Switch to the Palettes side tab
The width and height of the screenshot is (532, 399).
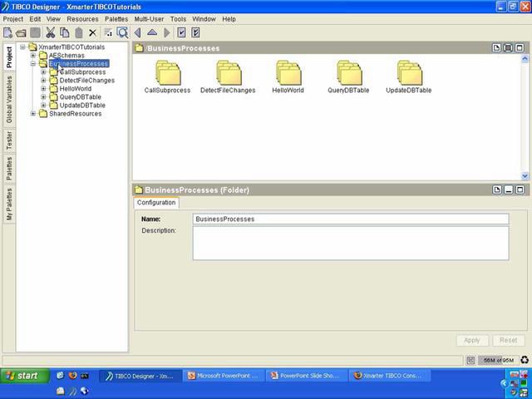9,168
